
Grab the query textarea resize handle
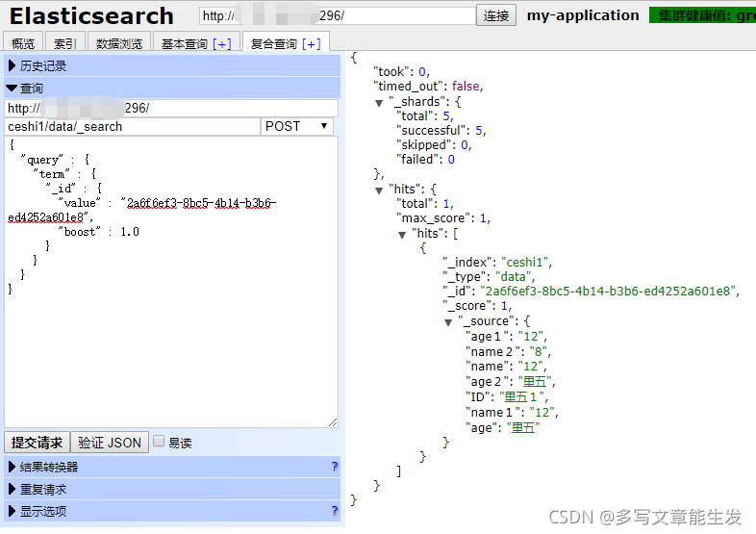(333, 422)
